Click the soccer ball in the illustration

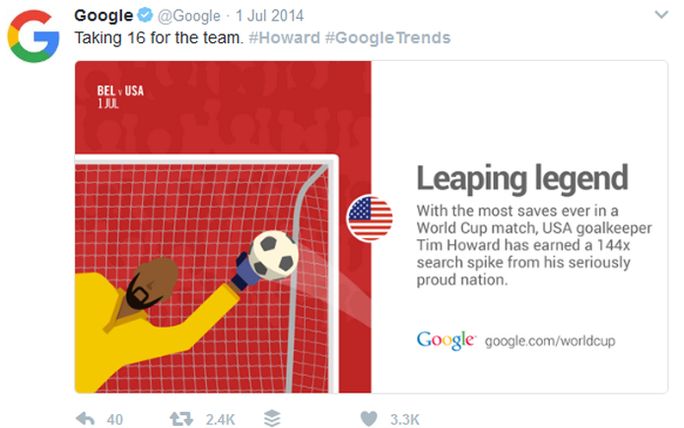tap(272, 254)
